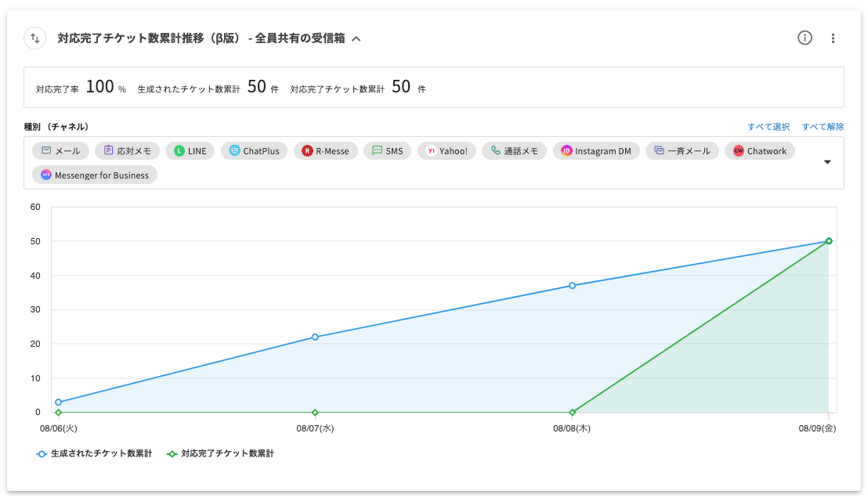This screenshot has width=868, height=498.
Task: Expand the channel filter dropdown arrow
Action: (828, 162)
